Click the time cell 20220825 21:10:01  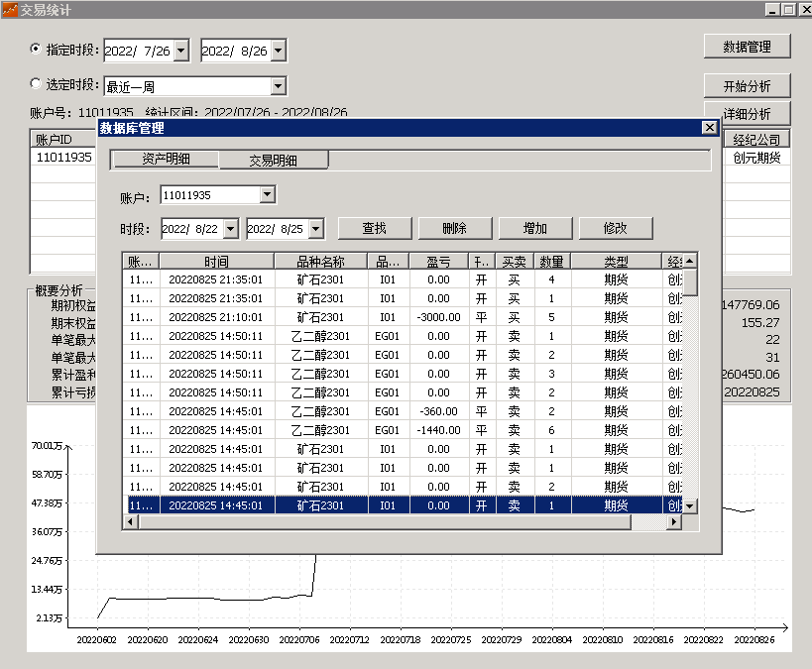point(216,317)
